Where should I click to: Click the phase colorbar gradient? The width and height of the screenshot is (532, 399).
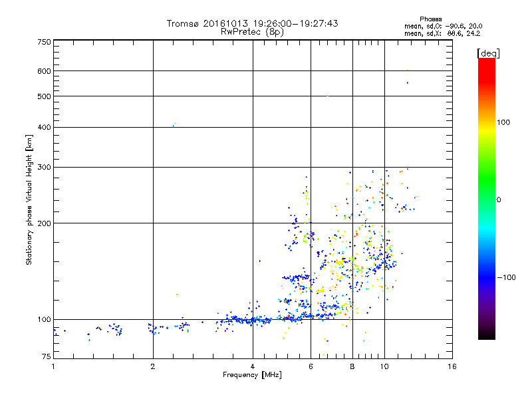(487, 199)
